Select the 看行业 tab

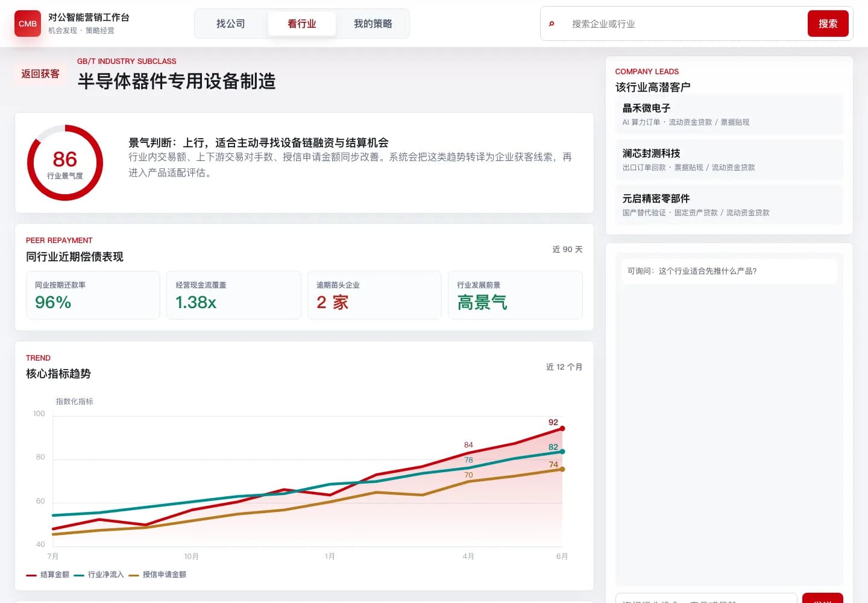point(302,24)
